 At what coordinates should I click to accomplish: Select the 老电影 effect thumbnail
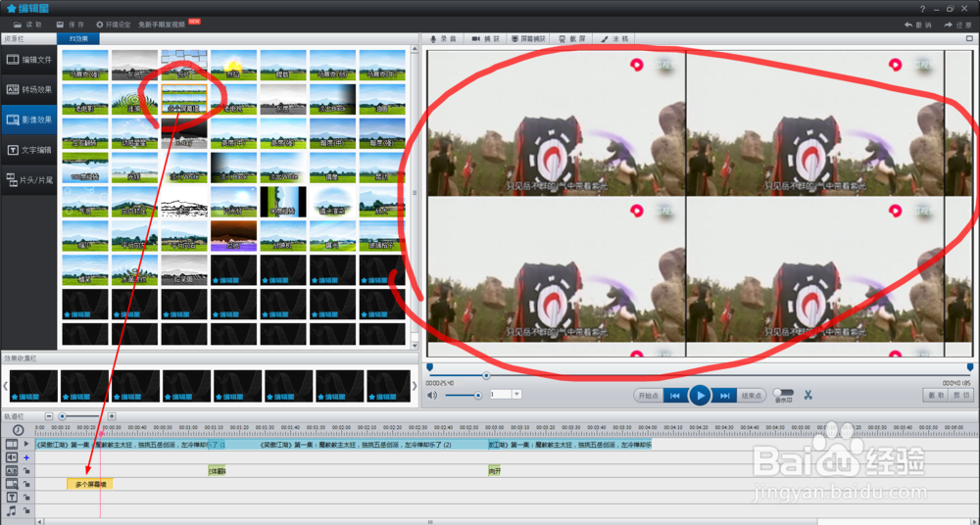pyautogui.click(x=85, y=99)
